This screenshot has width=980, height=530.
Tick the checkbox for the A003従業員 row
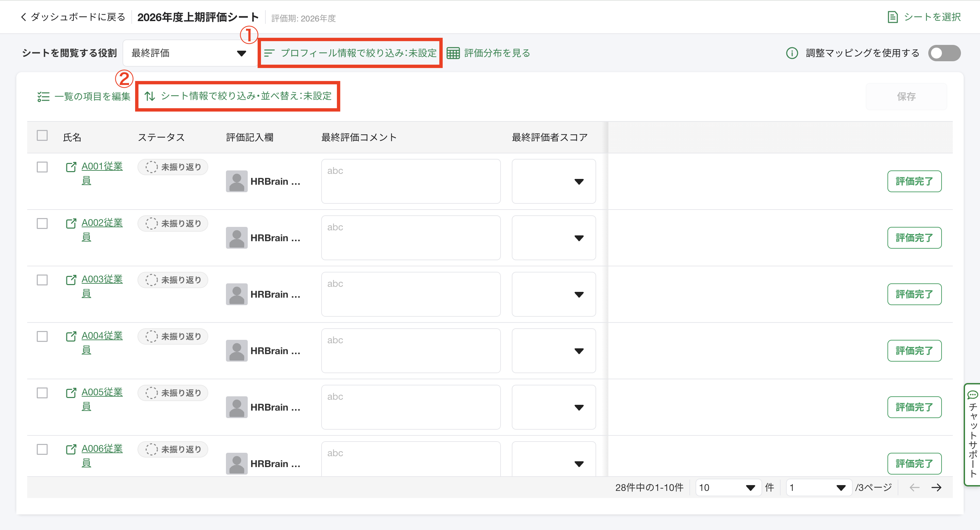pos(42,280)
